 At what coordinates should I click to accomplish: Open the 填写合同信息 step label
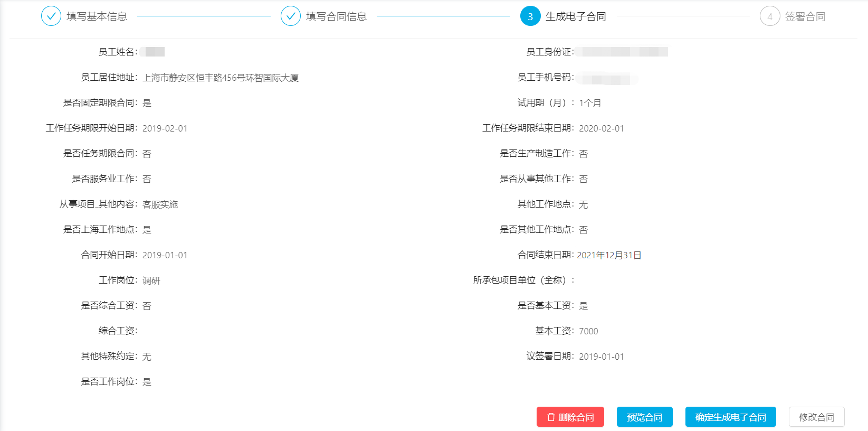pos(337,16)
